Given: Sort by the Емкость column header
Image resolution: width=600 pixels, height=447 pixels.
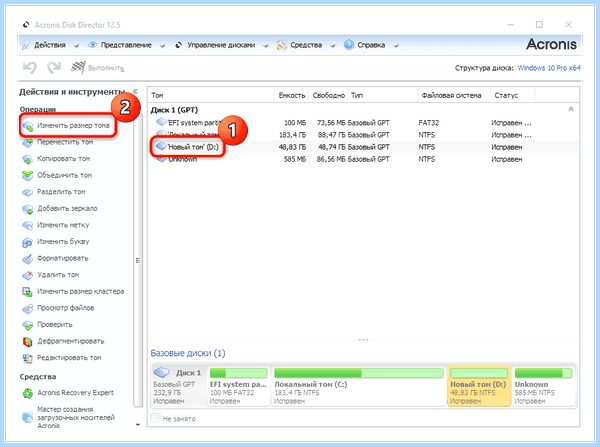Looking at the screenshot, I should 291,95.
